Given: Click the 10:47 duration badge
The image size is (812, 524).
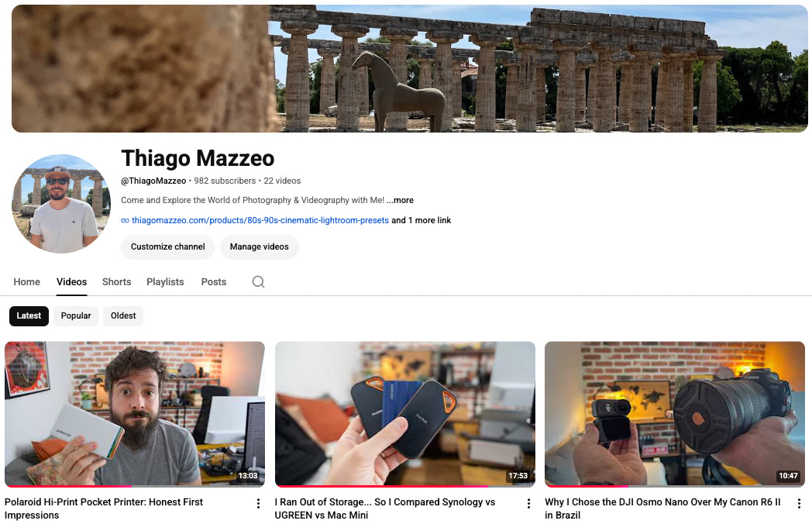Looking at the screenshot, I should (x=788, y=476).
